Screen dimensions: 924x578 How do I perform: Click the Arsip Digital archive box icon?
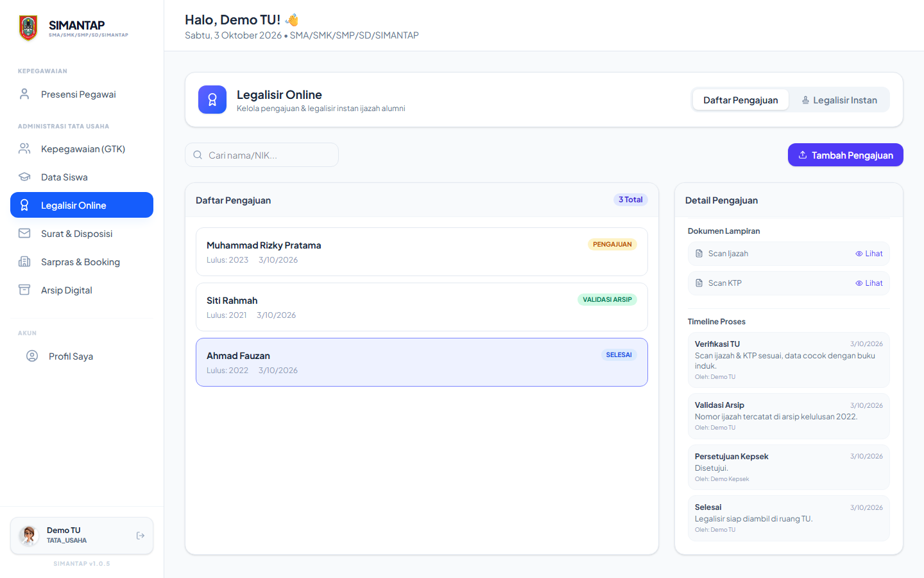click(x=24, y=290)
